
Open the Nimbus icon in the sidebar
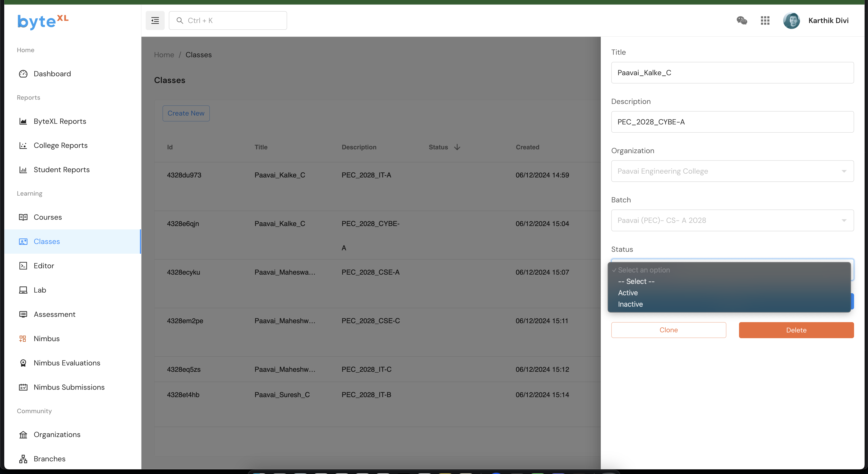point(23,338)
